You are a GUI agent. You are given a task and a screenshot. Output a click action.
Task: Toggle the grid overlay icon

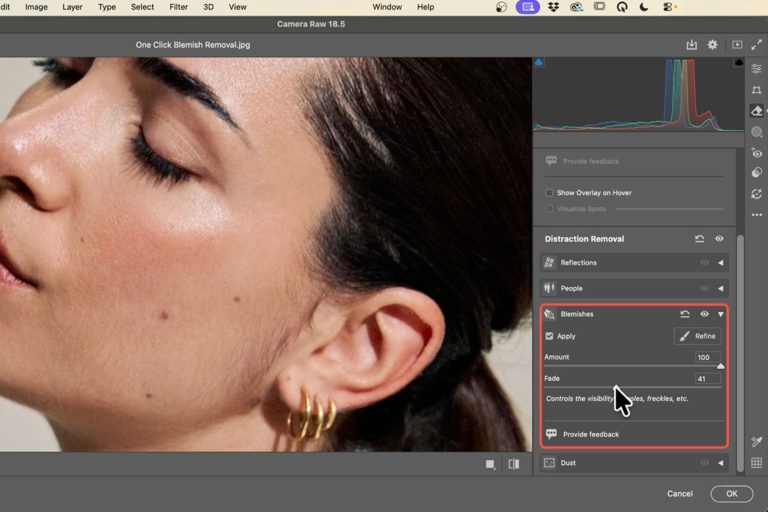pyautogui.click(x=757, y=463)
